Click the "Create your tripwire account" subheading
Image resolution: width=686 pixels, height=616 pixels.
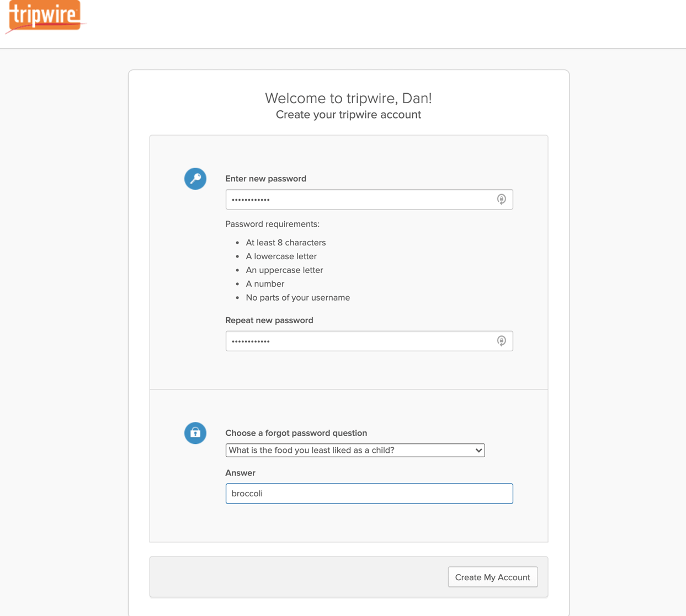348,115
